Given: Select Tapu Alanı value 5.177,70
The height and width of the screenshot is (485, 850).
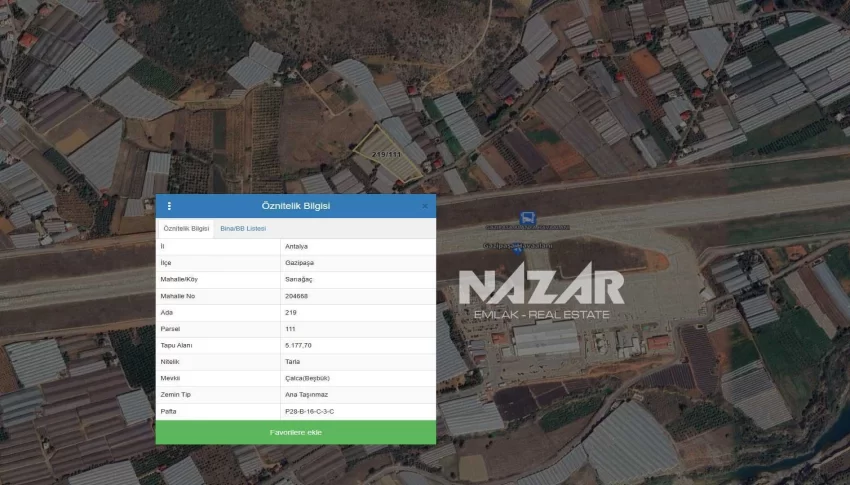Looking at the screenshot, I should coord(299,345).
